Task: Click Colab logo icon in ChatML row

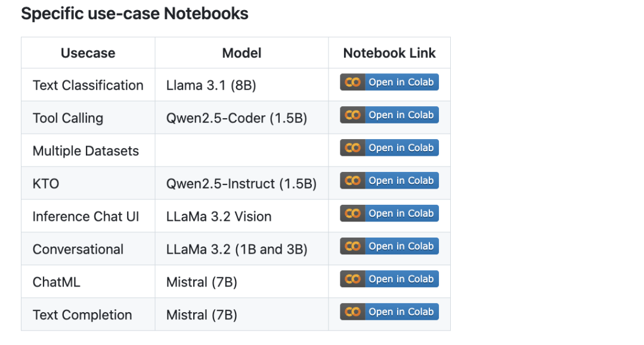Action: click(x=352, y=279)
